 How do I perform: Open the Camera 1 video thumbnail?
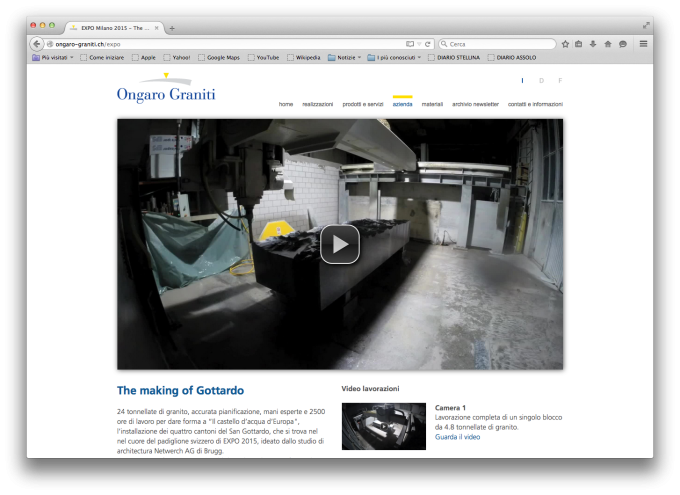click(384, 426)
